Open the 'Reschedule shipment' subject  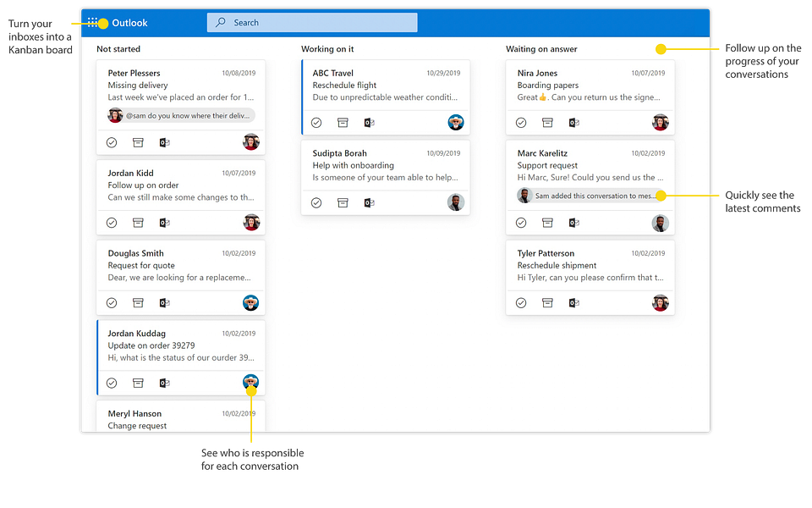[557, 265]
